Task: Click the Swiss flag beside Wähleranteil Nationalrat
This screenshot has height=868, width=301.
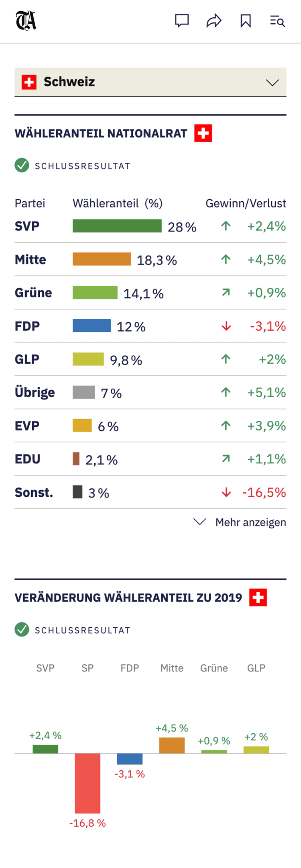Action: point(203,133)
